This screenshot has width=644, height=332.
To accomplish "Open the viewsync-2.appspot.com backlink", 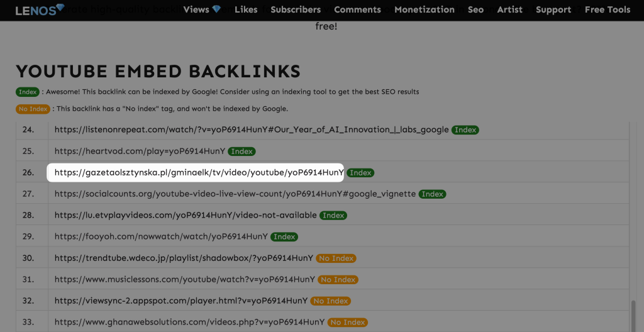I will 181,301.
